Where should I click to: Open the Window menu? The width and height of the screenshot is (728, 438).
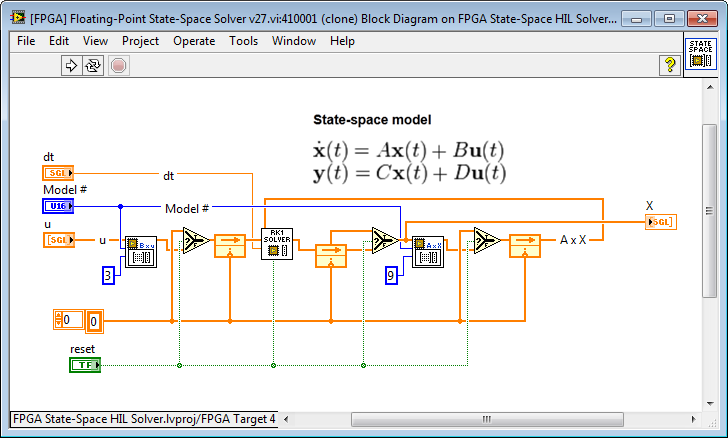(294, 41)
